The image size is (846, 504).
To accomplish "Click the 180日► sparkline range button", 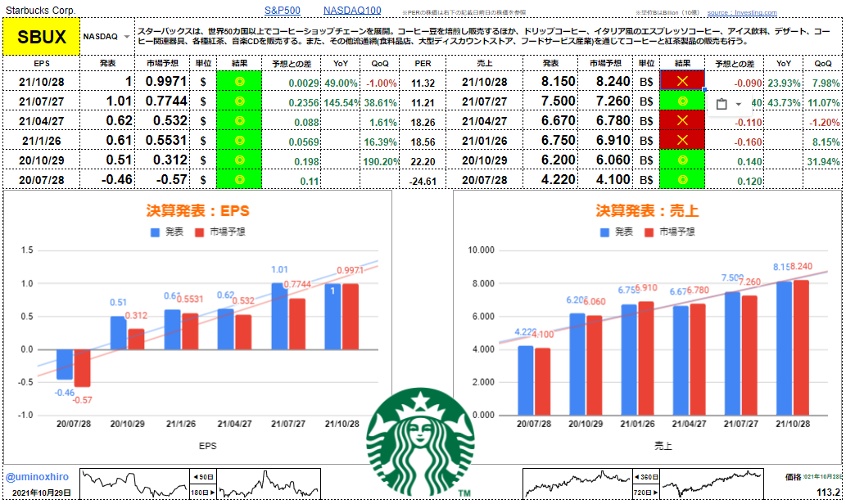I will [203, 493].
